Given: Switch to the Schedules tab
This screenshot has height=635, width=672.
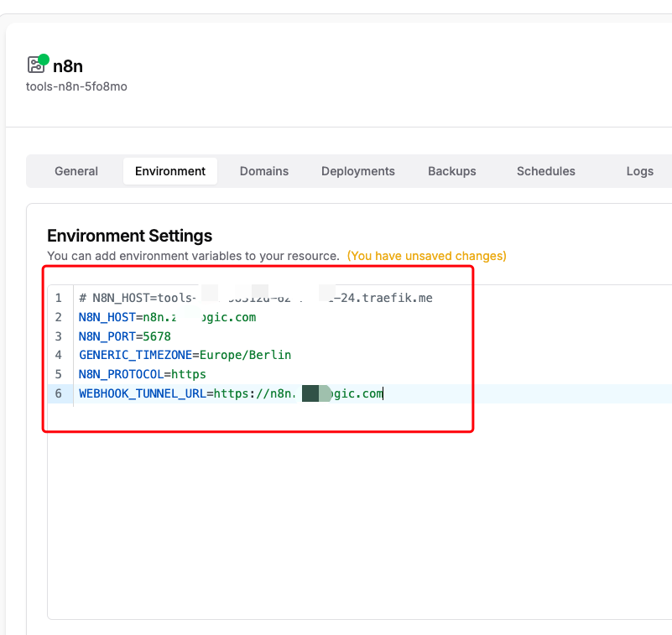Looking at the screenshot, I should [546, 171].
